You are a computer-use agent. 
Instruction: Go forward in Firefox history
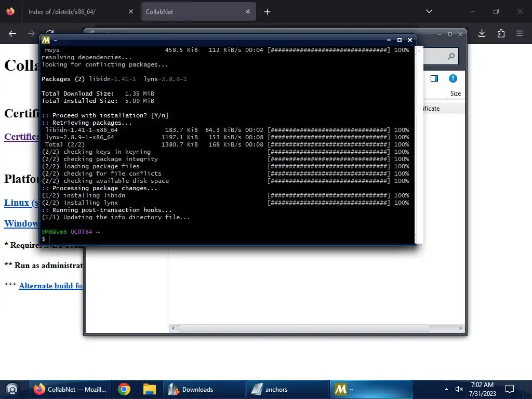31,34
